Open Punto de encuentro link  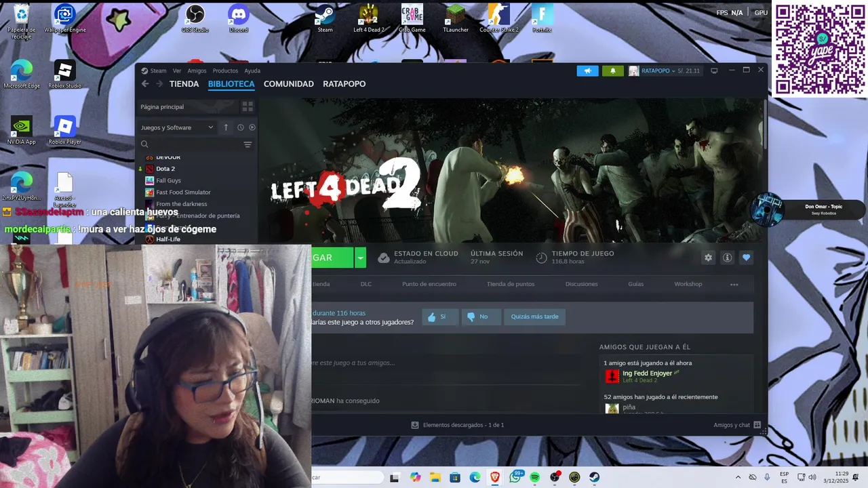coord(429,284)
